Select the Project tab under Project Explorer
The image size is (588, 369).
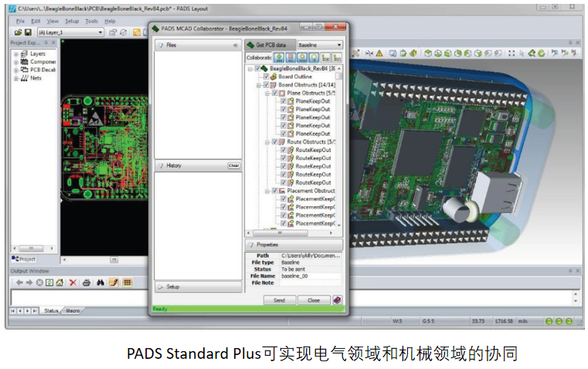[x=24, y=259]
